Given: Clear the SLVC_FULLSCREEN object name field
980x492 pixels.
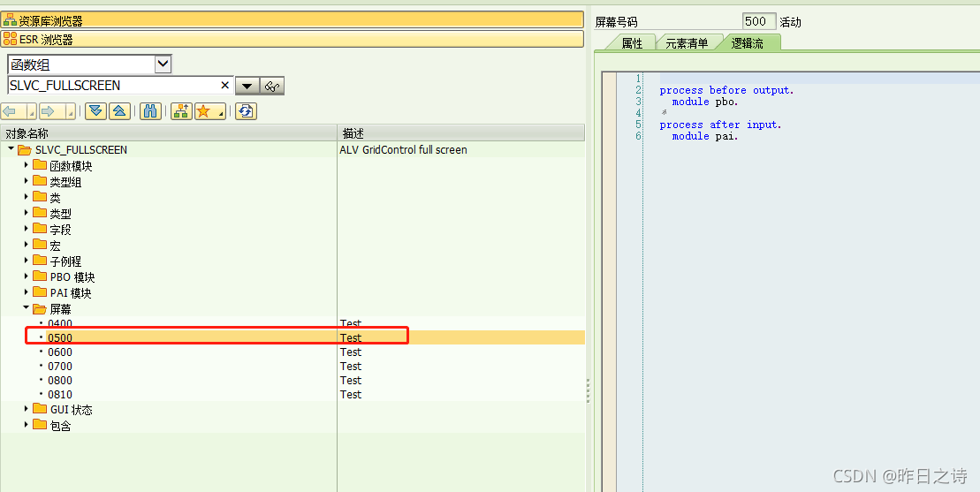Looking at the screenshot, I should tap(225, 85).
